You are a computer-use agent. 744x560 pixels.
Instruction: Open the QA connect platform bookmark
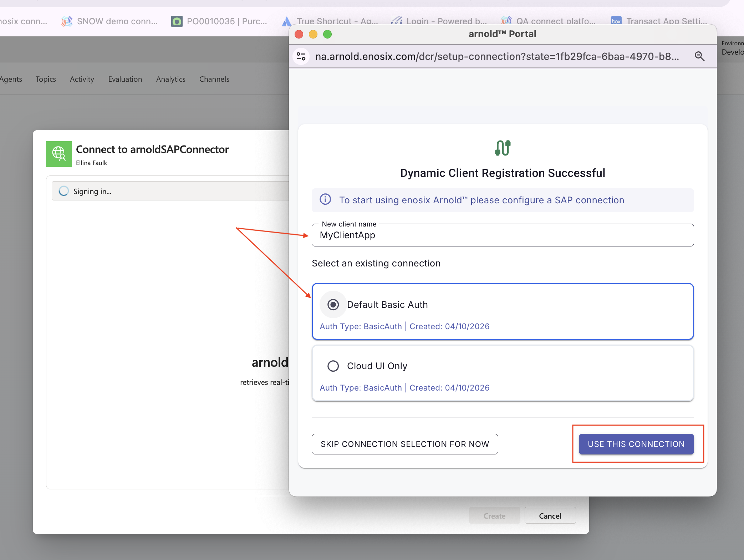click(x=548, y=21)
